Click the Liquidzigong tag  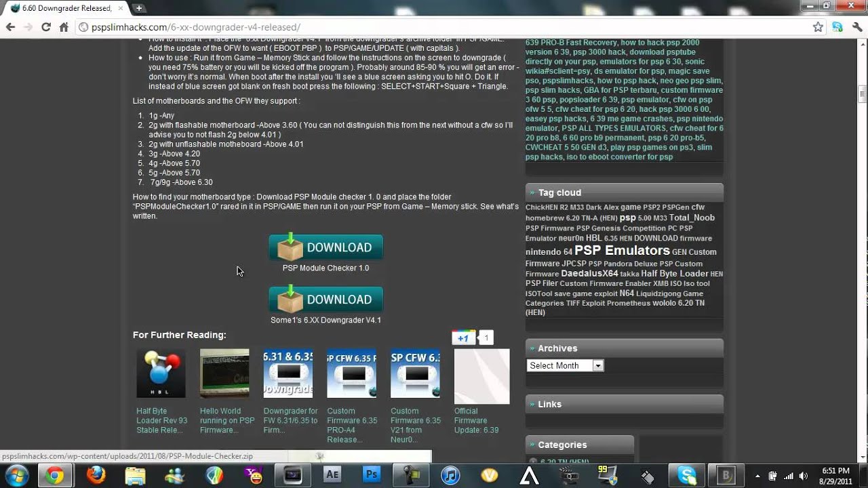click(658, 293)
